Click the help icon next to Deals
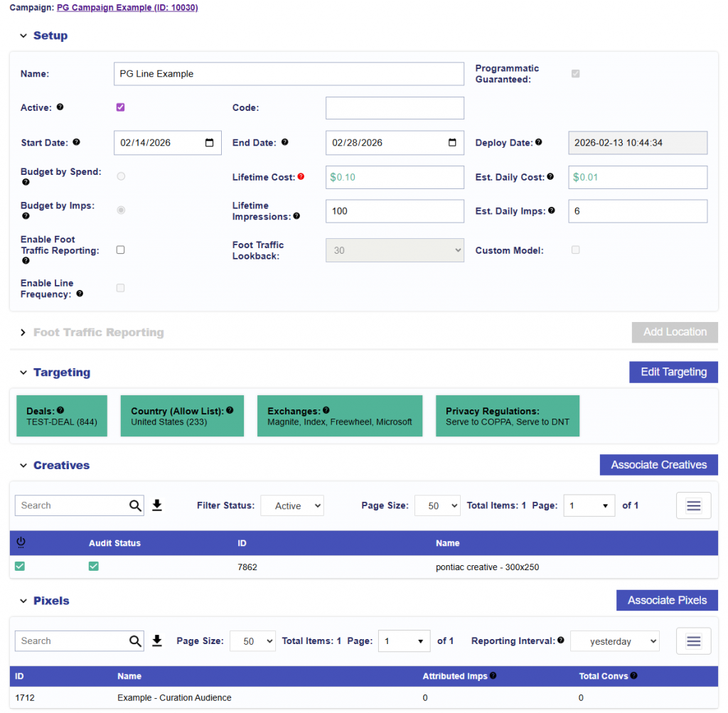 coord(60,410)
